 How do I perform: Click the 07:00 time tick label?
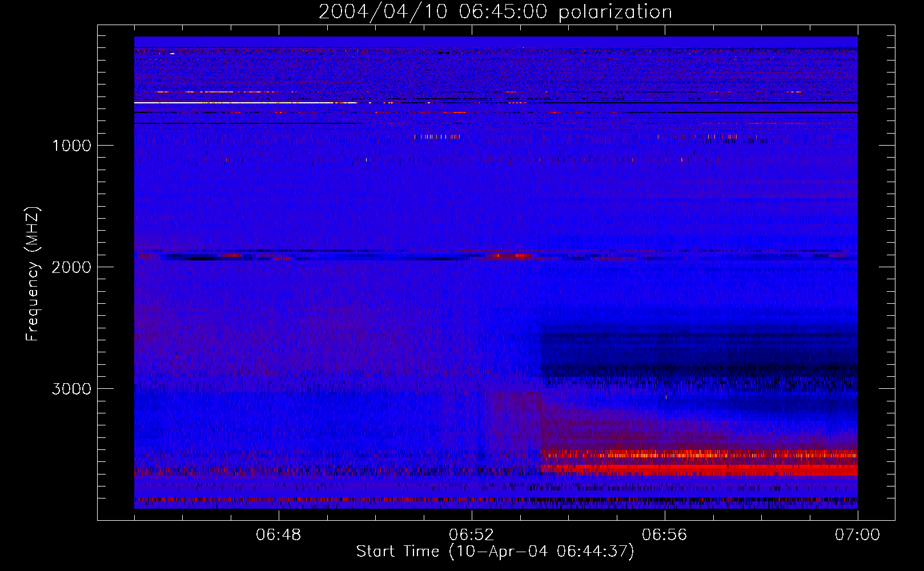(857, 535)
